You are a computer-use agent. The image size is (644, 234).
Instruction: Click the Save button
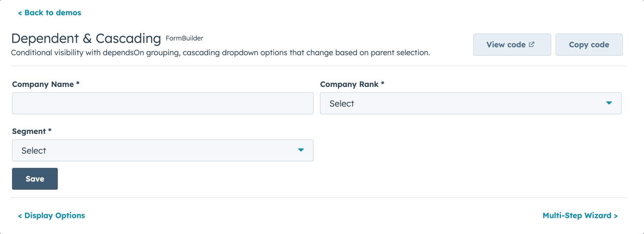[35, 179]
